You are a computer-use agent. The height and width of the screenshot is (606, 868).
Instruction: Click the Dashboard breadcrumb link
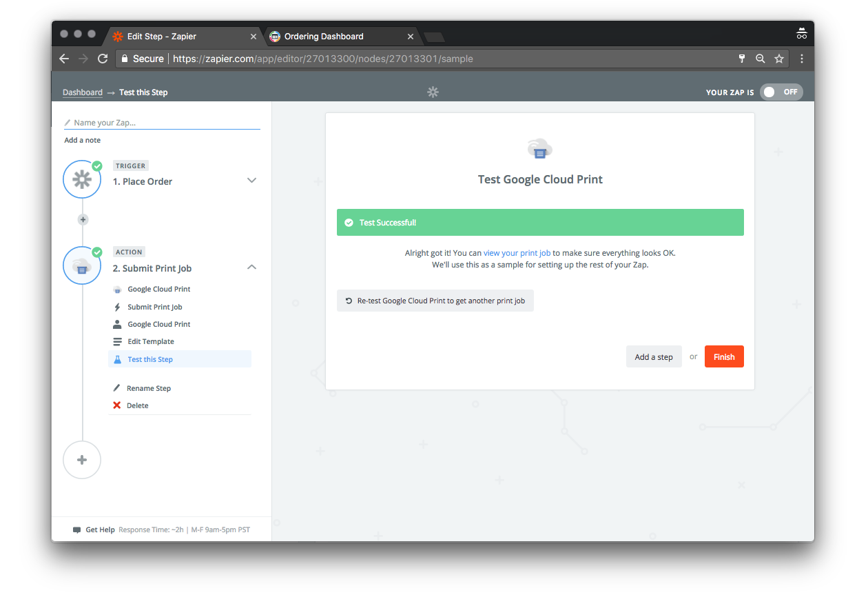tap(83, 92)
